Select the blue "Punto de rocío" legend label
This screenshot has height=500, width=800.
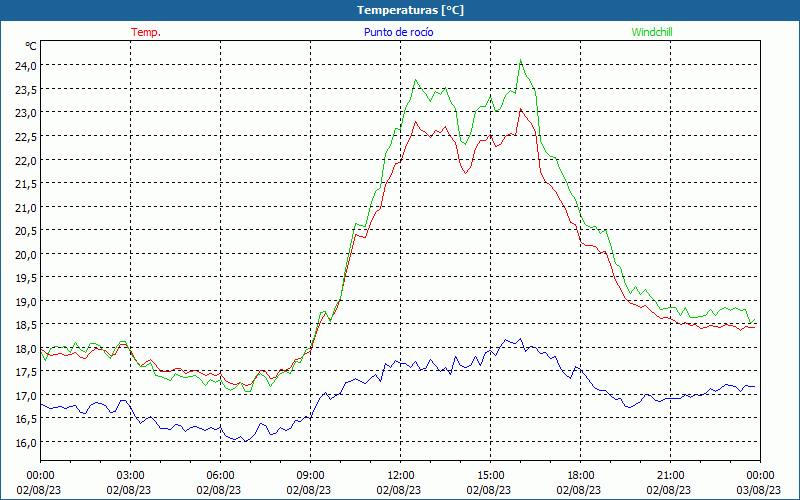click(x=398, y=32)
